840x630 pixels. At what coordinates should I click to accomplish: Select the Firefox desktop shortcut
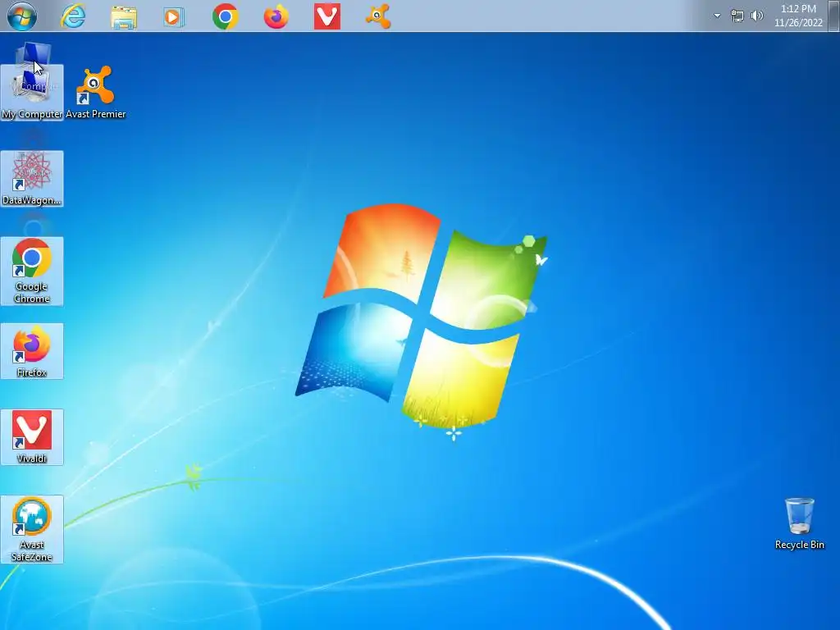pyautogui.click(x=32, y=351)
